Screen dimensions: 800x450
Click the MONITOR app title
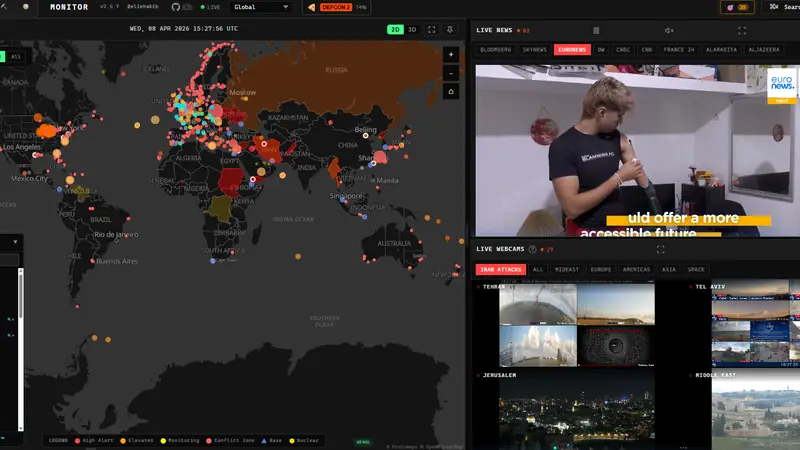(x=69, y=7)
